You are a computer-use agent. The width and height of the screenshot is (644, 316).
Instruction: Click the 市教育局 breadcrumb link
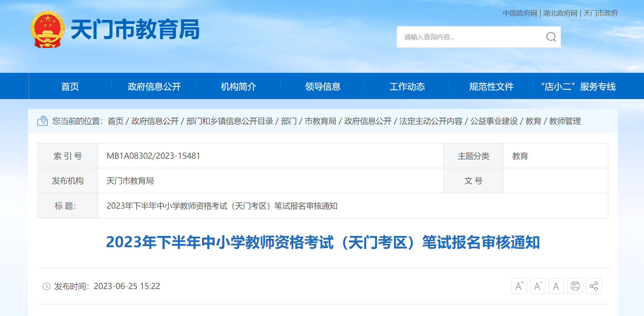point(321,121)
